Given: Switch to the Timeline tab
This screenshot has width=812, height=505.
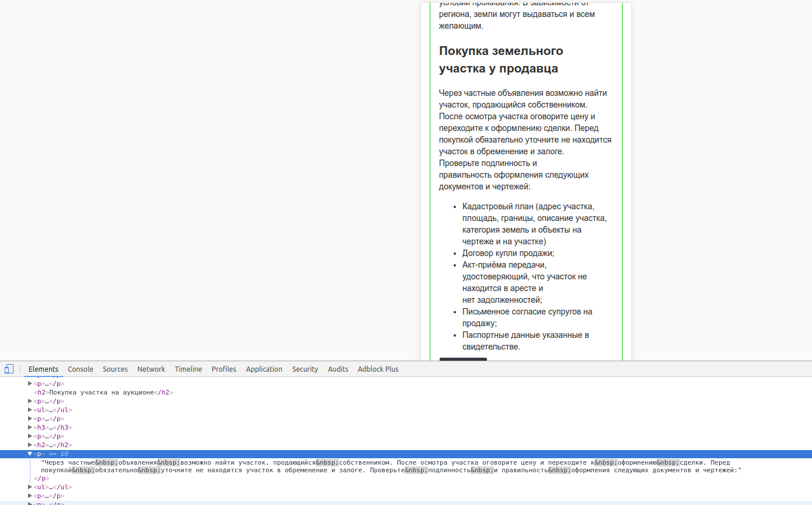Looking at the screenshot, I should pos(188,369).
